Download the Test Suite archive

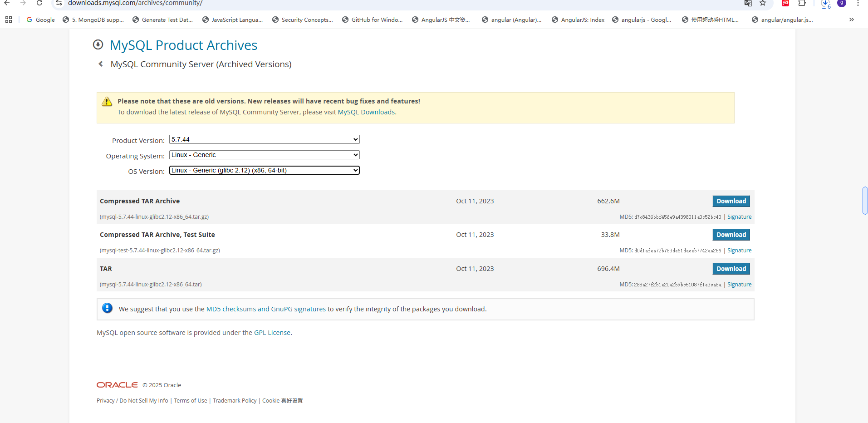click(x=731, y=235)
